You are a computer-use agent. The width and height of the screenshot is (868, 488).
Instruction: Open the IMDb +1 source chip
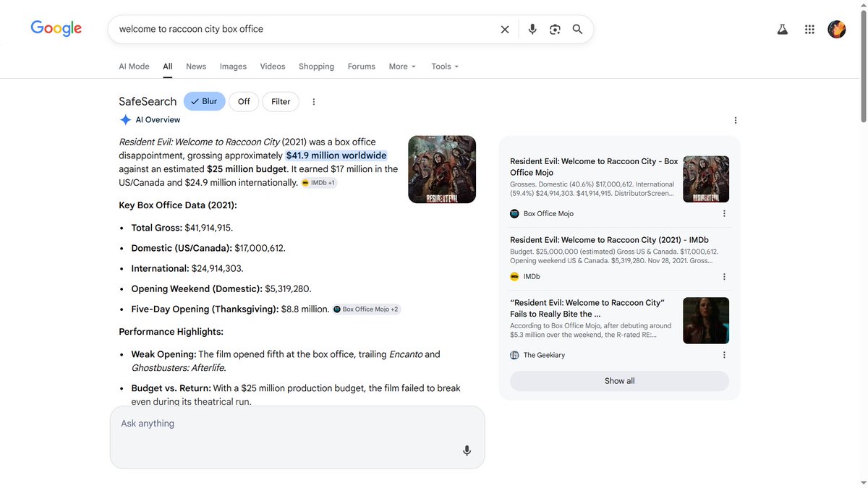[x=318, y=183]
